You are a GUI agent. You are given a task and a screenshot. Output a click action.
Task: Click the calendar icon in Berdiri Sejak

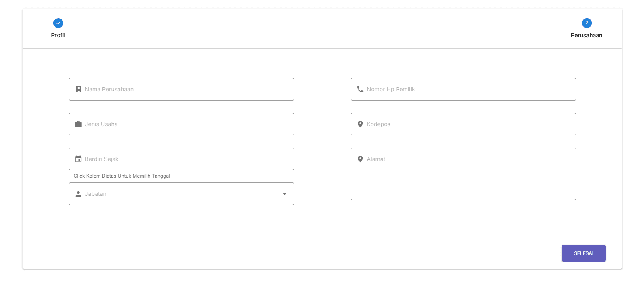pyautogui.click(x=78, y=159)
